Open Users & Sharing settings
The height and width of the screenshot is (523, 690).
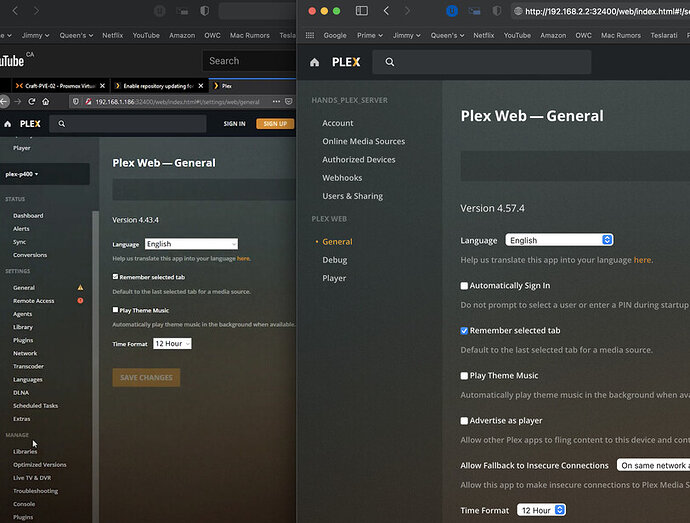click(352, 196)
